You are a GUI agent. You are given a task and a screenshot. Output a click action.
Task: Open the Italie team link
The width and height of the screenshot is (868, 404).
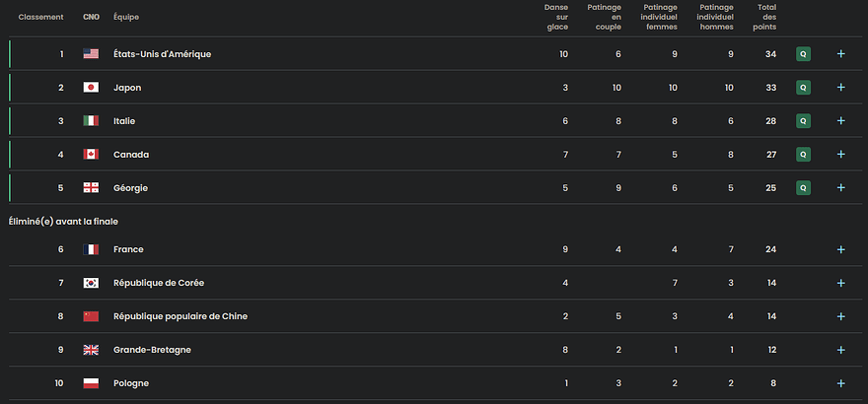click(124, 121)
